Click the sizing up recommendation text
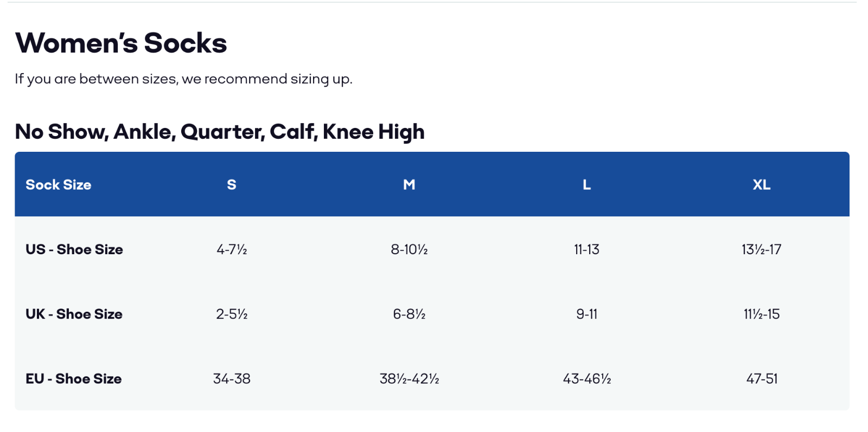Image resolution: width=868 pixels, height=432 pixels. (x=183, y=79)
